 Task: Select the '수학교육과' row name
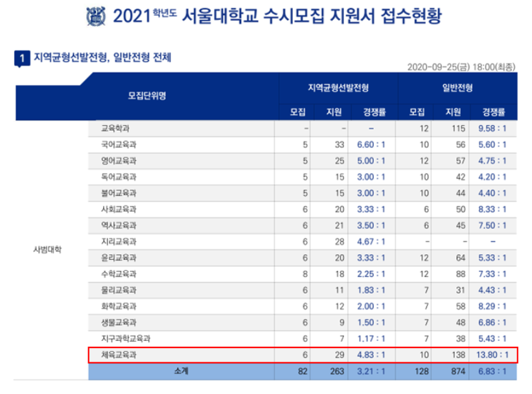point(119,274)
